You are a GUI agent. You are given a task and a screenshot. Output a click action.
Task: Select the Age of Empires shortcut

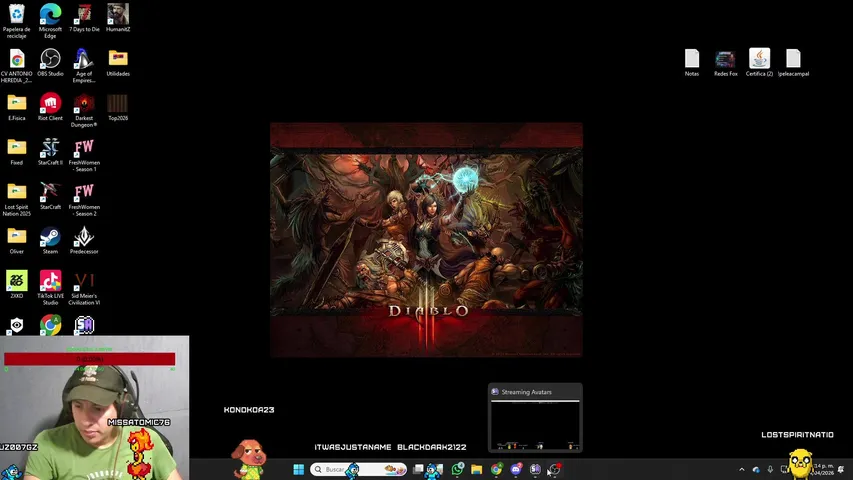tap(84, 65)
